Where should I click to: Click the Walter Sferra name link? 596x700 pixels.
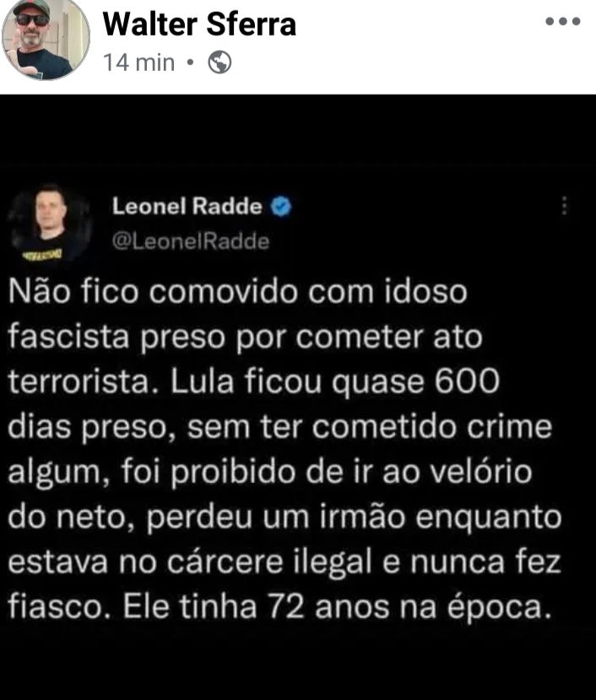click(x=199, y=24)
